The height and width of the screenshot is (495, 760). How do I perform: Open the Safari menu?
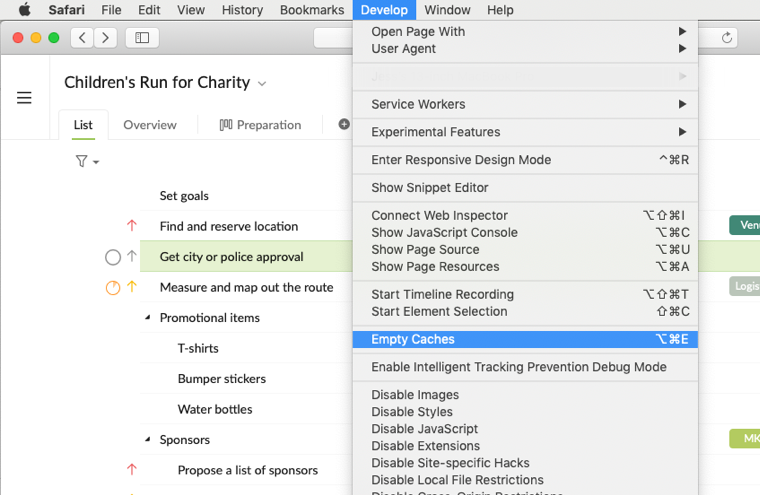click(x=66, y=10)
